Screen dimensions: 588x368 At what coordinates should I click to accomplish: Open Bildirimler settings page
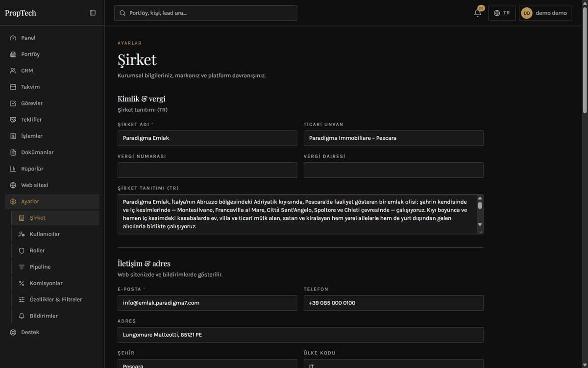(x=55, y=316)
